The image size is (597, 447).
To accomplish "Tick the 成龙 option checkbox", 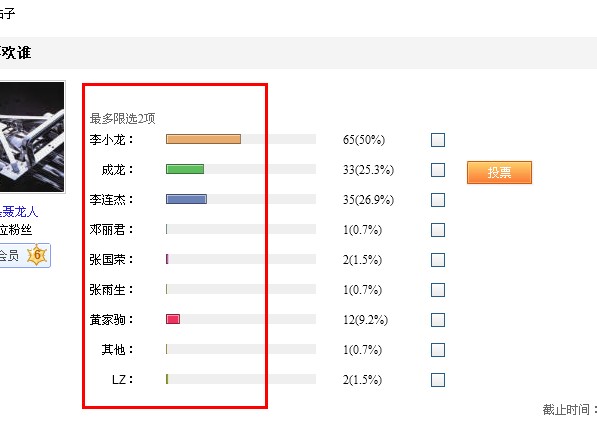I will pyautogui.click(x=438, y=170).
